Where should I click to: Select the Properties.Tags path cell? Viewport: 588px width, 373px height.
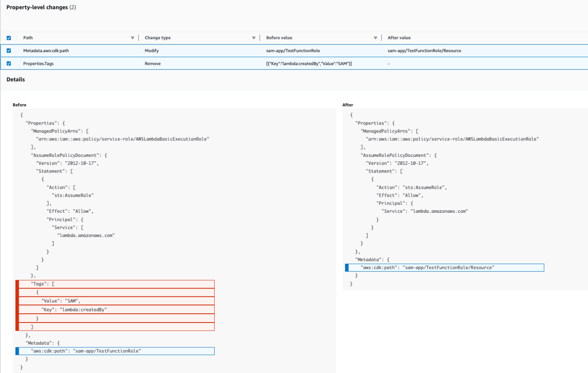tap(38, 63)
